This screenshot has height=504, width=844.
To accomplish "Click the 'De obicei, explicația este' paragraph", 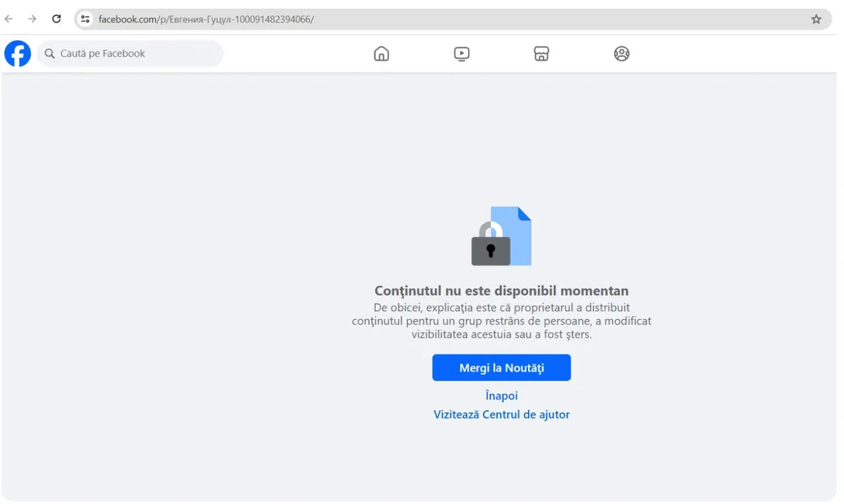I will tap(502, 321).
